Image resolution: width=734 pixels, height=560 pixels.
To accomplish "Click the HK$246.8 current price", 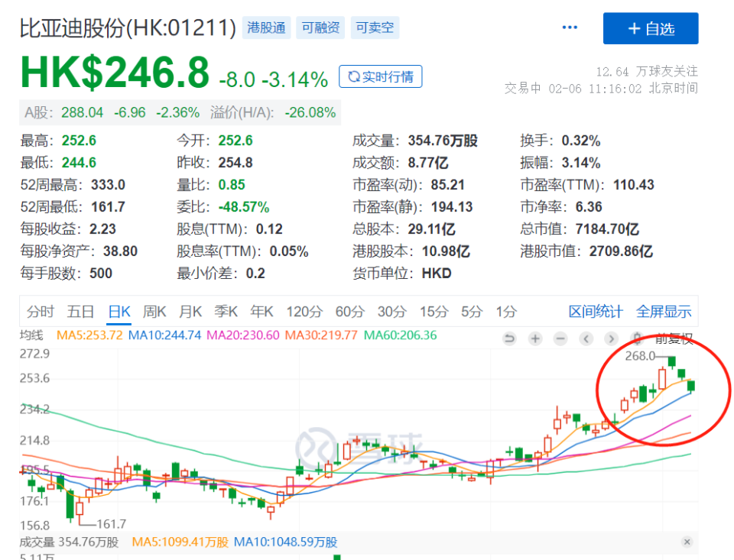I will point(115,72).
